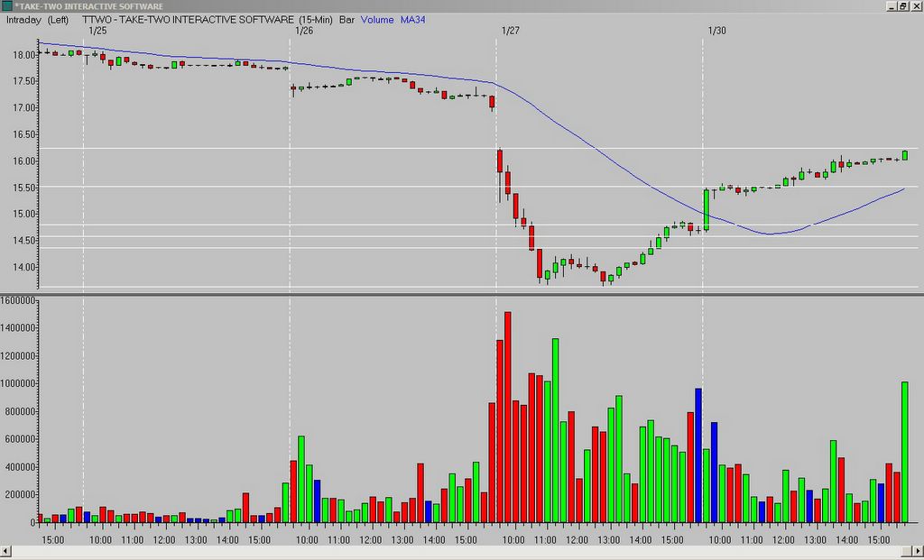Click the Bar chart-type label

[x=346, y=20]
